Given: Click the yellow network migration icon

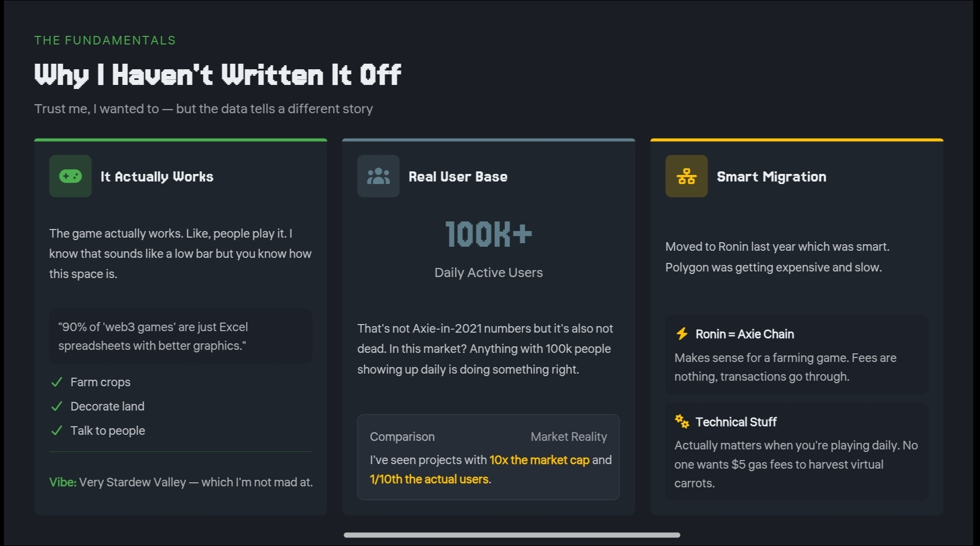Looking at the screenshot, I should pos(686,176).
